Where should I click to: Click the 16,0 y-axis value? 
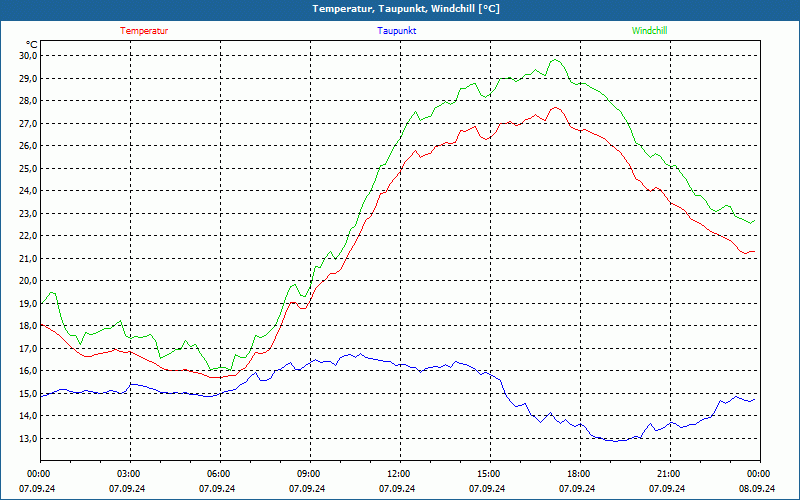[x=29, y=371]
